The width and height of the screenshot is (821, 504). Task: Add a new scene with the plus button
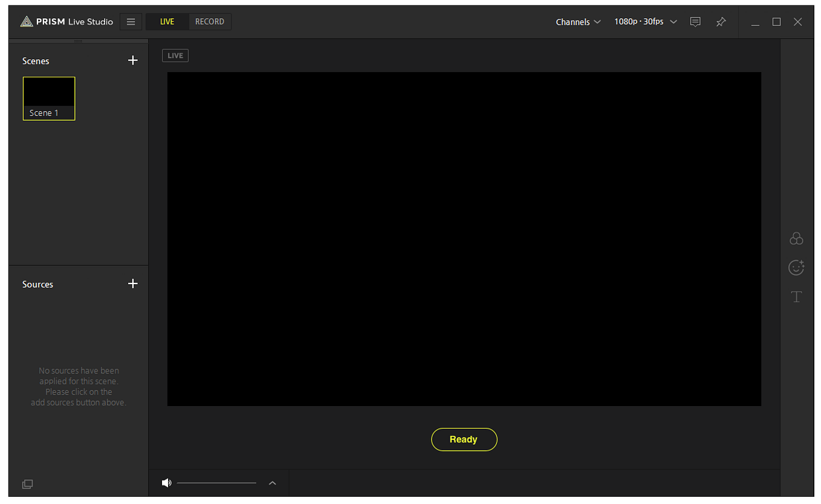click(x=132, y=60)
